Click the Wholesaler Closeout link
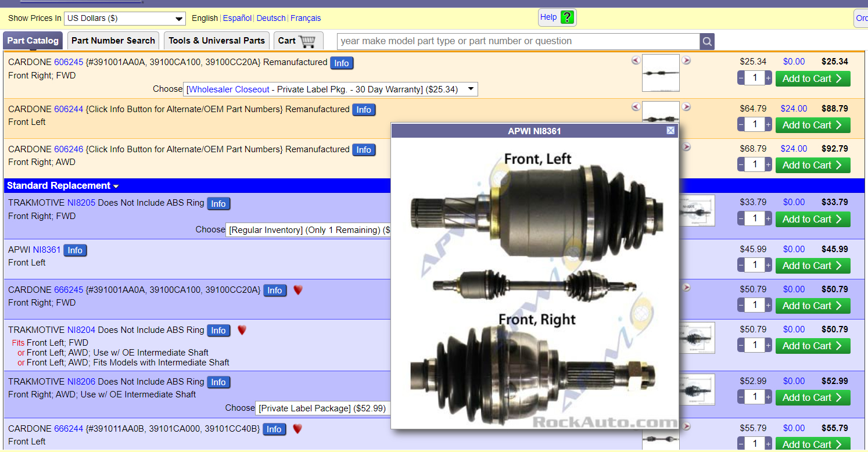The image size is (868, 452). [228, 89]
